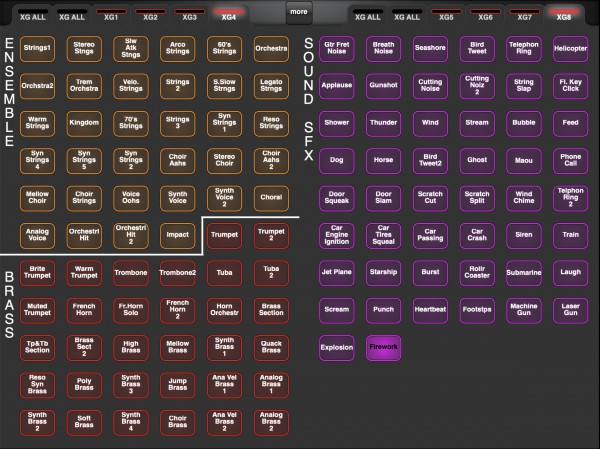Choose the Tp&Tb Section voice
The image size is (600, 449).
click(37, 348)
